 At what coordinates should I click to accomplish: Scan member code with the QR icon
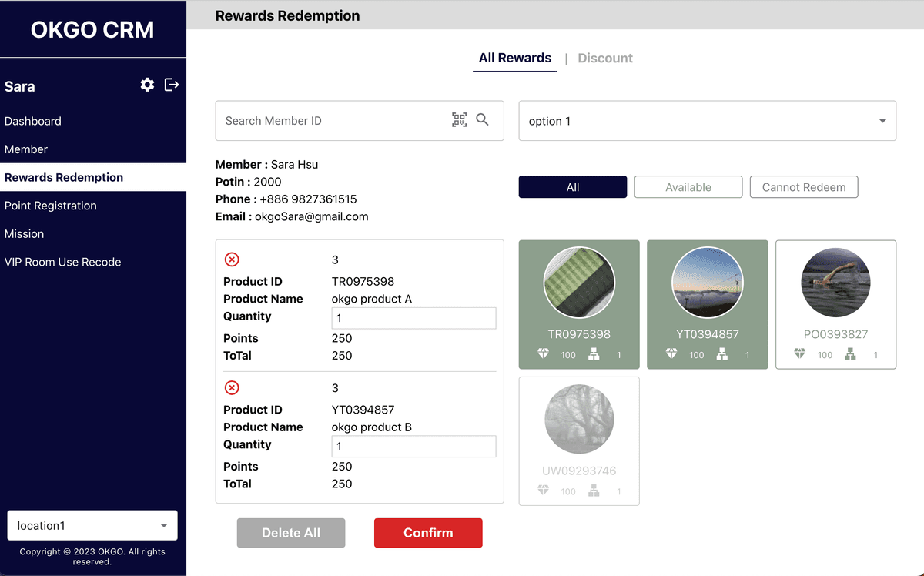pyautogui.click(x=459, y=119)
